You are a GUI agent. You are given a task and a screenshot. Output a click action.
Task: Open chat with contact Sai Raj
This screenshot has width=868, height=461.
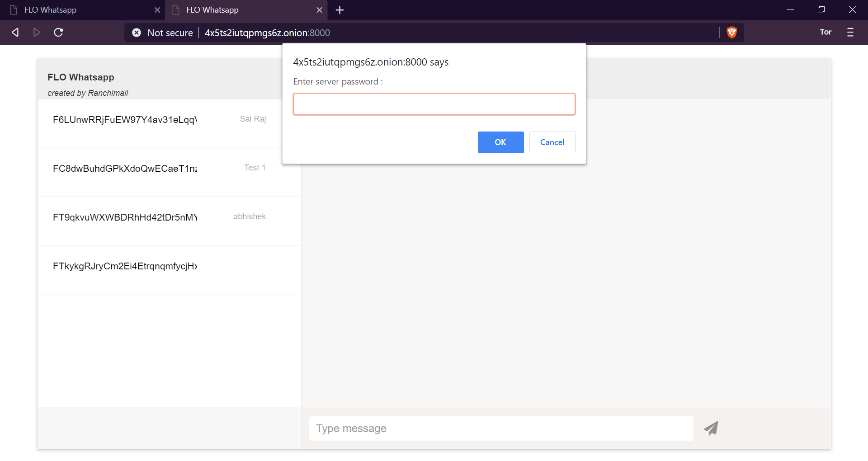click(159, 120)
